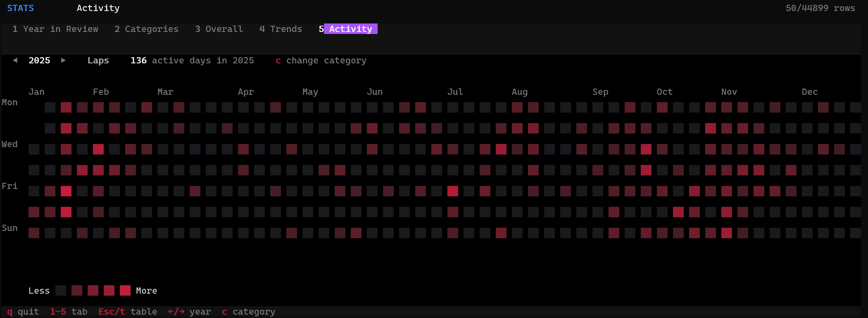
Task: Click the Aug month label
Action: [x=520, y=92]
